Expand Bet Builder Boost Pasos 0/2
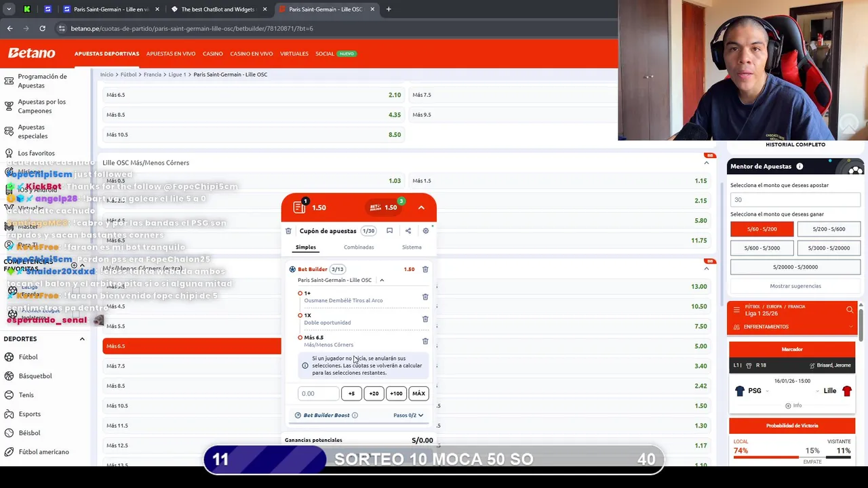 (408, 415)
